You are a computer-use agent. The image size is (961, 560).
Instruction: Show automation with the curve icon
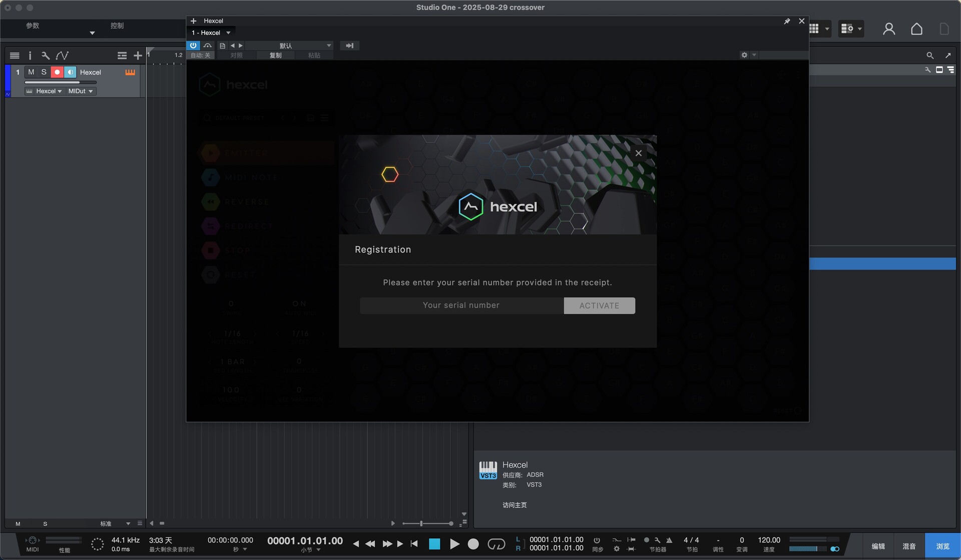62,56
